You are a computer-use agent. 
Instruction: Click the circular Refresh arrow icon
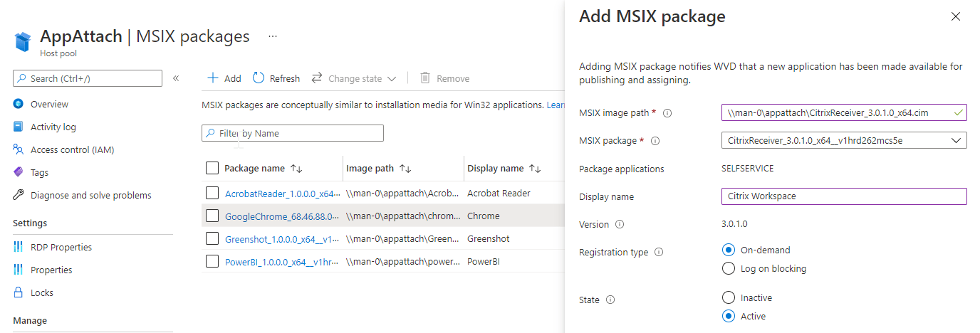259,78
